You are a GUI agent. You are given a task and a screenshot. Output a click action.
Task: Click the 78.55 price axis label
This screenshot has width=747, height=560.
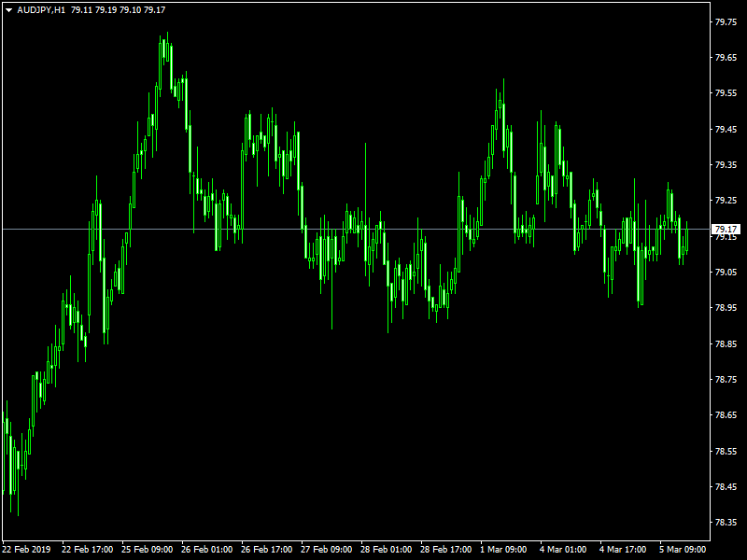coord(726,452)
